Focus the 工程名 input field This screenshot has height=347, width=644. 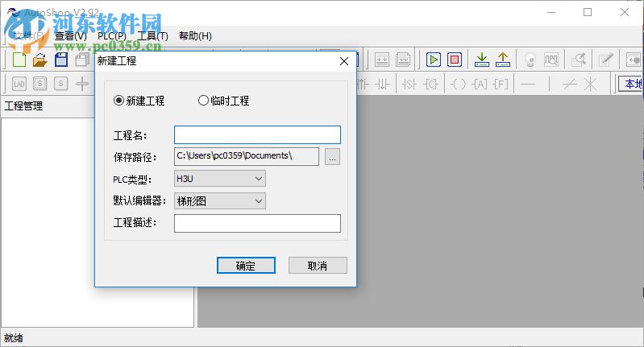tap(257, 135)
